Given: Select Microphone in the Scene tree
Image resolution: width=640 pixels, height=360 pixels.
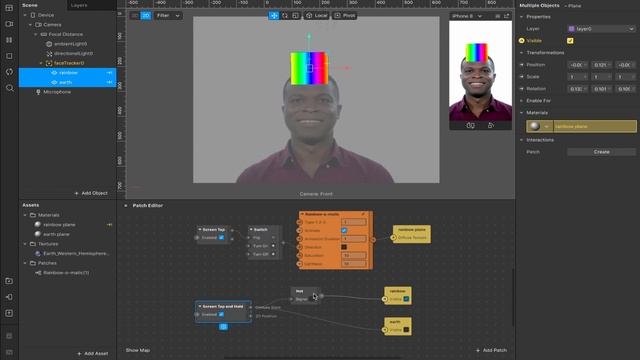Looking at the screenshot, I should (57, 92).
